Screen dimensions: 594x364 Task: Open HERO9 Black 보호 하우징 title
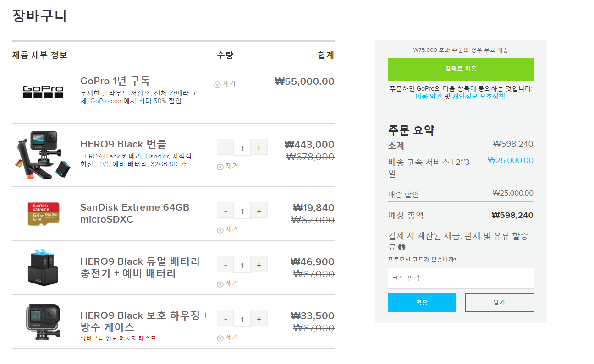[144, 321]
